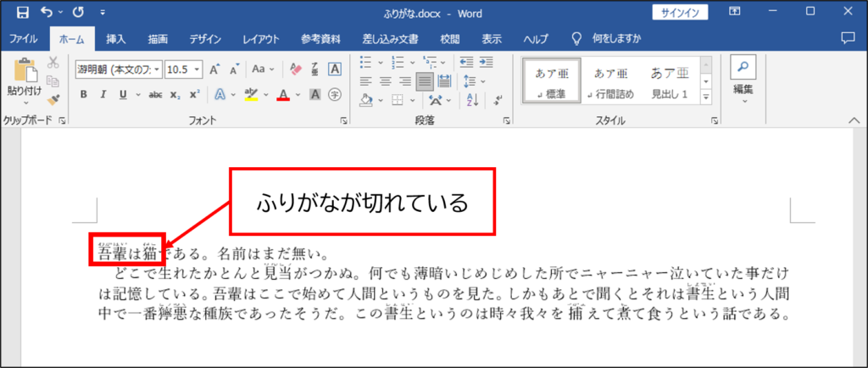Viewport: 868px width, 368px height.
Task: Open the feedback comment icon at top right
Action: 848,38
